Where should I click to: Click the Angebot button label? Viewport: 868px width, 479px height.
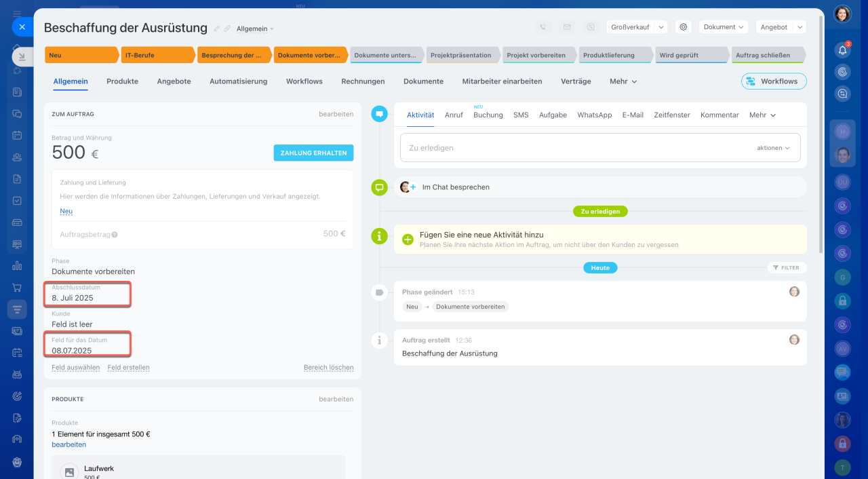coord(774,27)
